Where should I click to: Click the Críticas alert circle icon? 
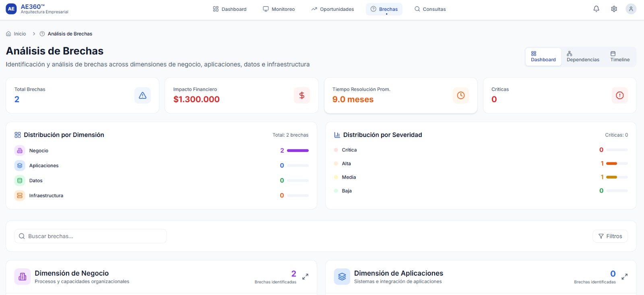click(619, 96)
